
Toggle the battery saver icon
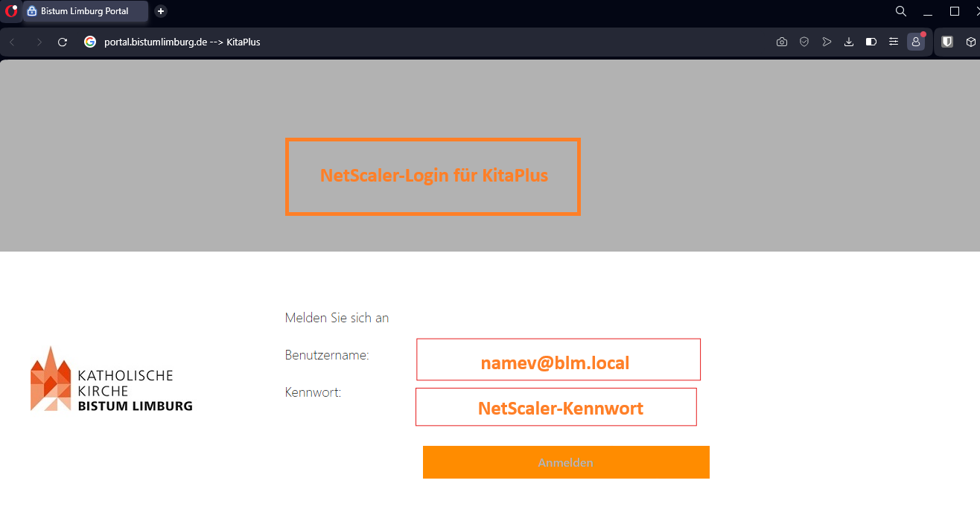point(871,42)
